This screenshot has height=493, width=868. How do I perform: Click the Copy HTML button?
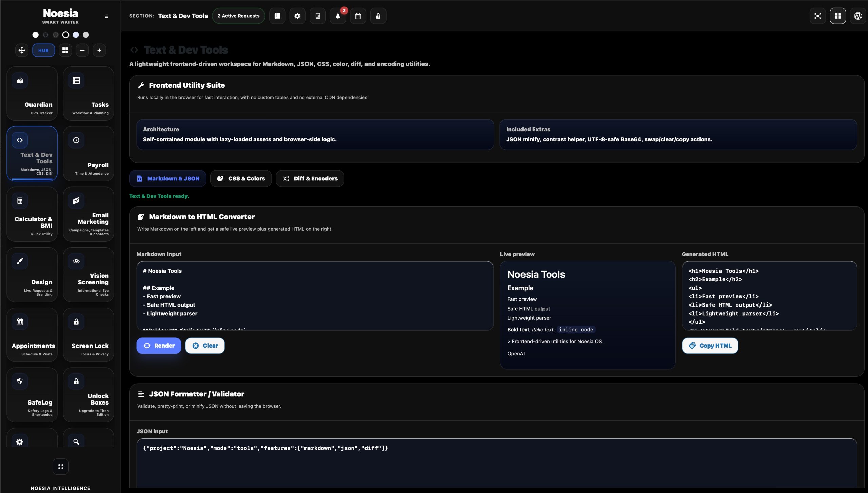710,346
